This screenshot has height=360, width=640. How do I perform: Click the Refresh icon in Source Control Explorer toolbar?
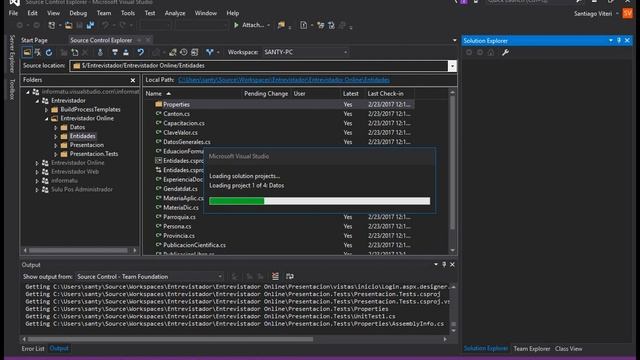[49, 52]
